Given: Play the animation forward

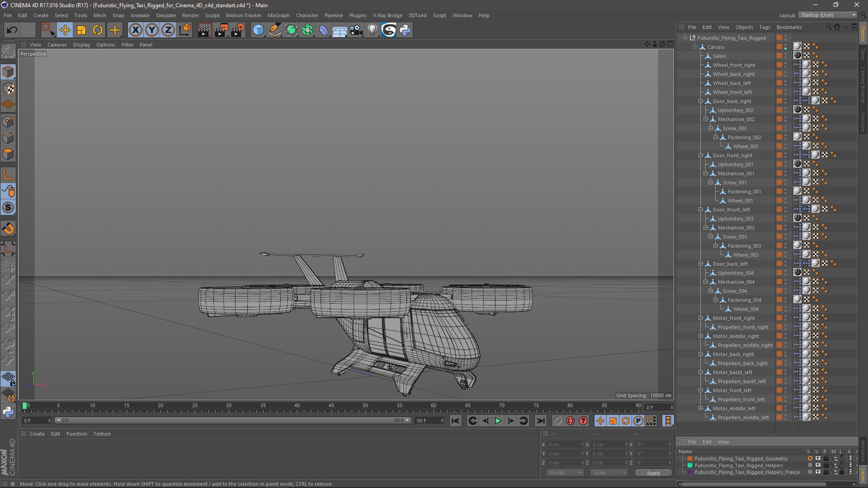Looking at the screenshot, I should [498, 421].
